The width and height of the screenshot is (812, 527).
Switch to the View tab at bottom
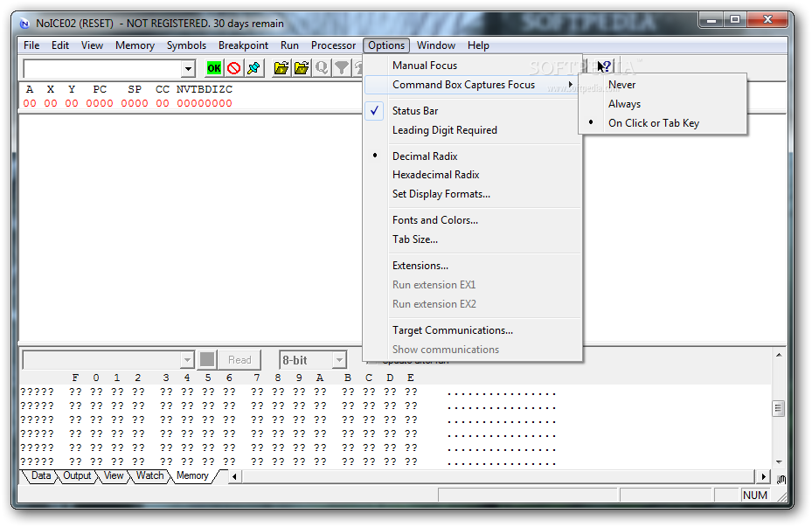point(114,475)
